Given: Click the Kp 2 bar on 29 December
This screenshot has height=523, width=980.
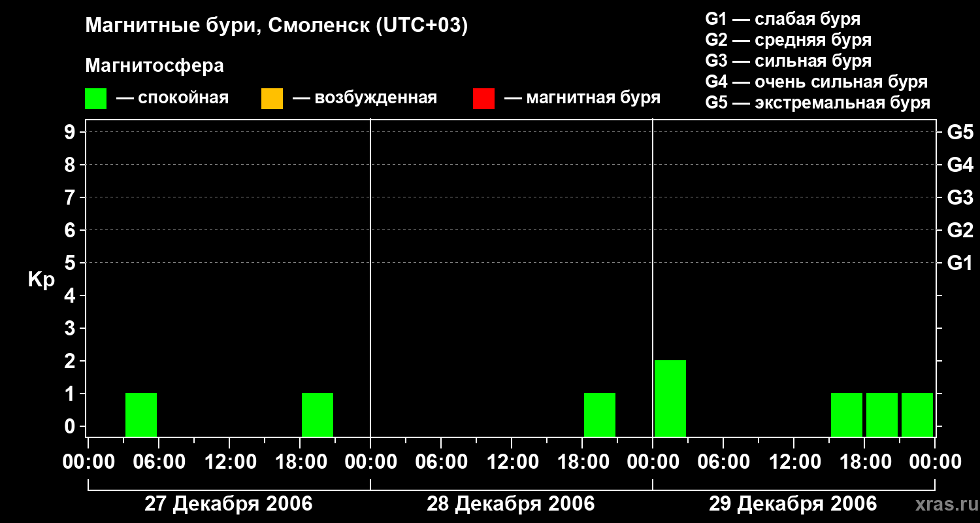Looking at the screenshot, I should 670,398.
